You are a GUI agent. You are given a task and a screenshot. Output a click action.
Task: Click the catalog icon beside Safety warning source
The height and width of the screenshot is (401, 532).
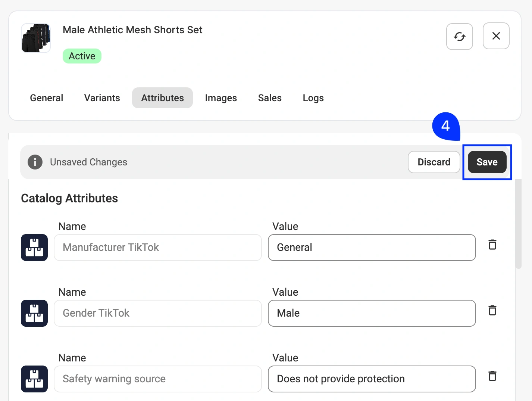click(x=34, y=379)
